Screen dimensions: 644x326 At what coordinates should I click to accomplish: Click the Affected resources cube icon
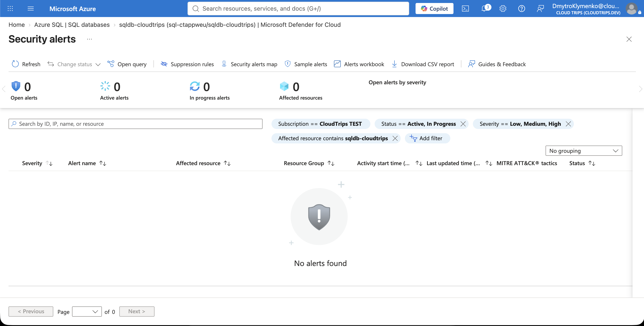(284, 86)
